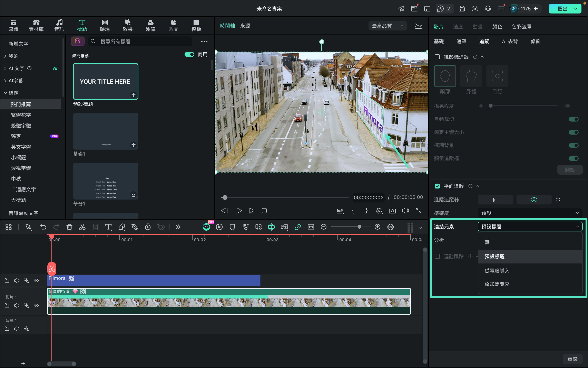Viewport: 588px width, 368px height.
Task: Hide the 影片 1 track with eye icon
Action: [x=36, y=305]
